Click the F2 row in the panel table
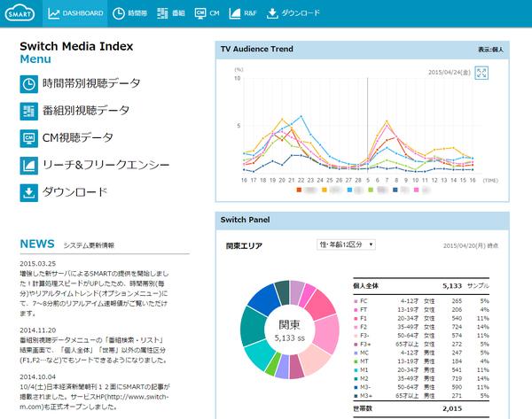The image size is (532, 419). coord(421,327)
